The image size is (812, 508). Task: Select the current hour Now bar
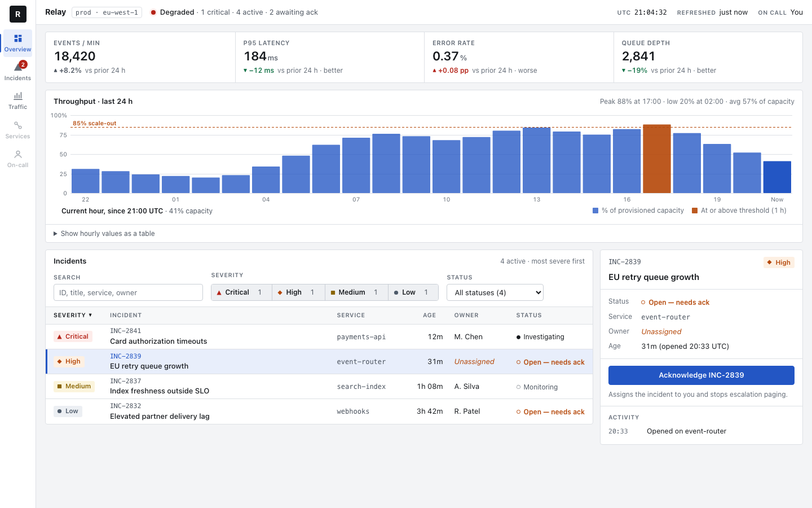[777, 177]
